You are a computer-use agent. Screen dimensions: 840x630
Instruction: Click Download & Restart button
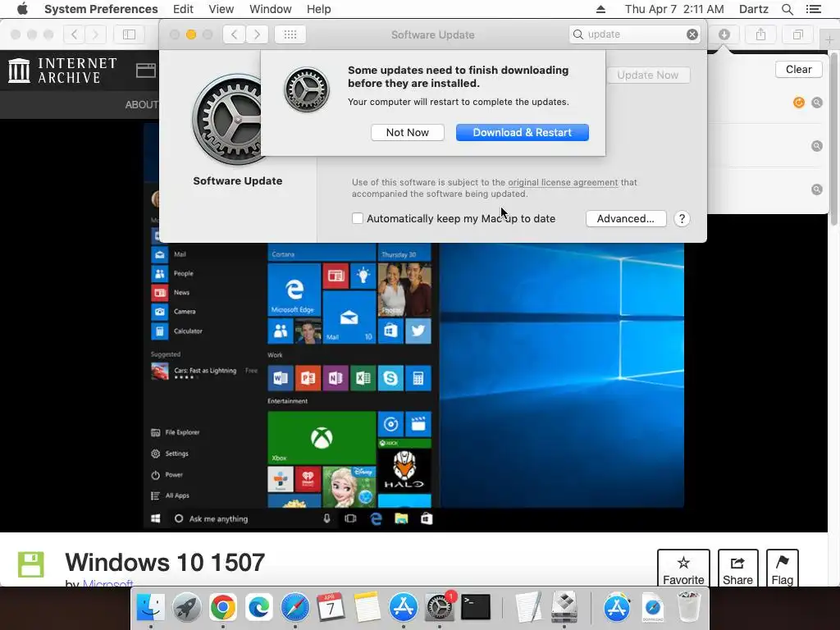click(x=523, y=132)
